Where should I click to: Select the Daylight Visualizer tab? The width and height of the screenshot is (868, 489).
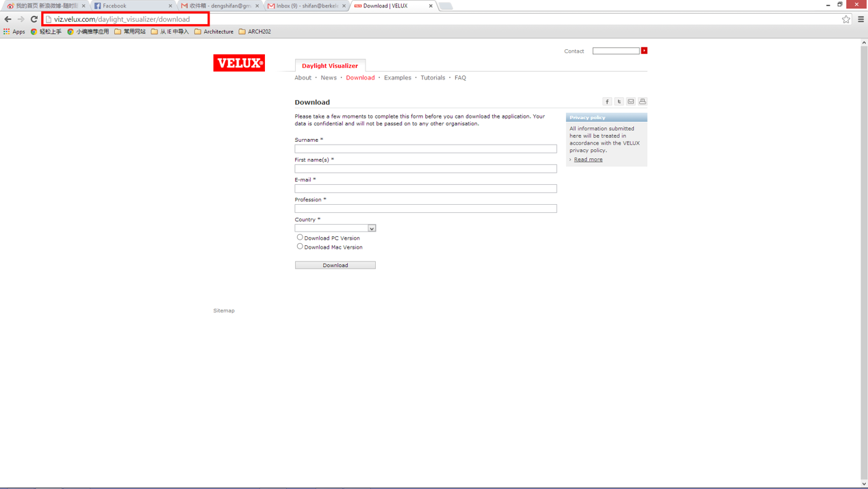click(330, 66)
